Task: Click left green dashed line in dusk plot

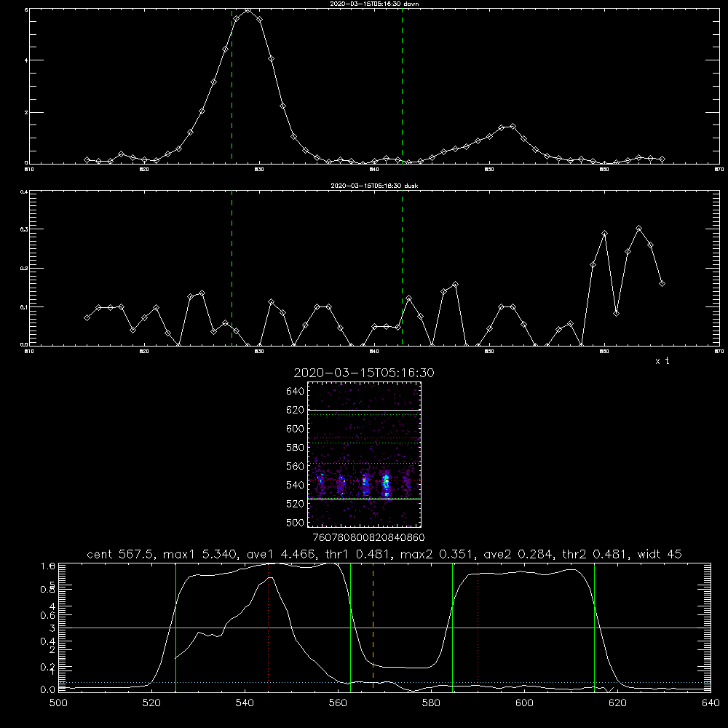Action: (232, 268)
